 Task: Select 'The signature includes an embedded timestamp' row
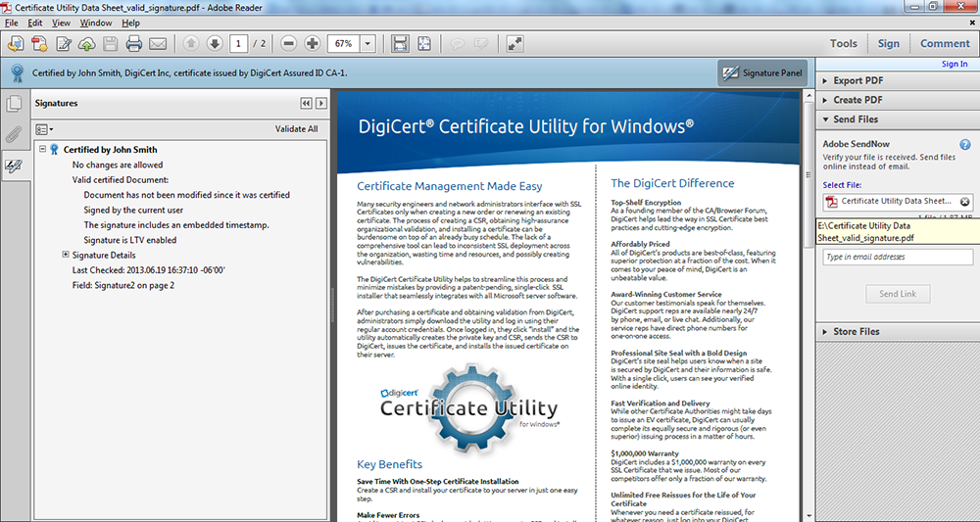click(176, 225)
